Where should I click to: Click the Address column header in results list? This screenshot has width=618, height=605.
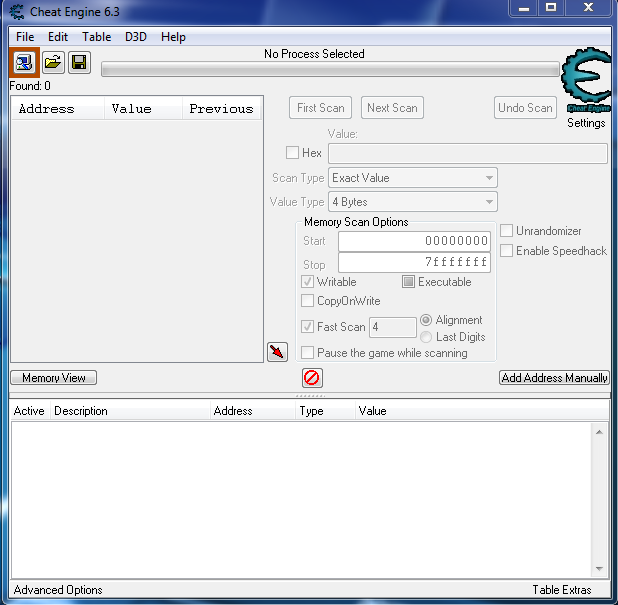pos(58,108)
